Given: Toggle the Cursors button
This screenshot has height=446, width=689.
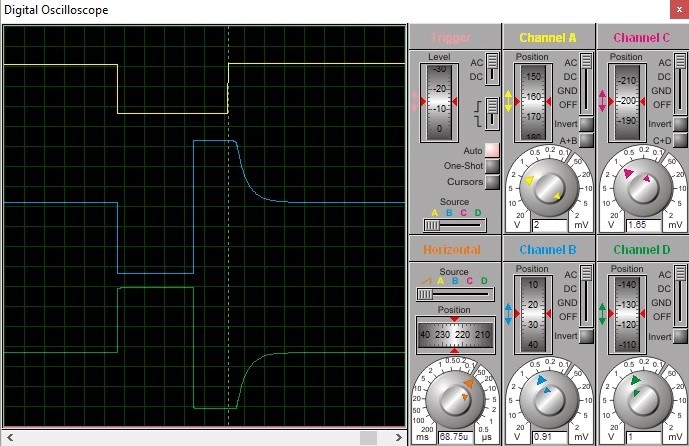Looking at the screenshot, I should pyautogui.click(x=492, y=182).
